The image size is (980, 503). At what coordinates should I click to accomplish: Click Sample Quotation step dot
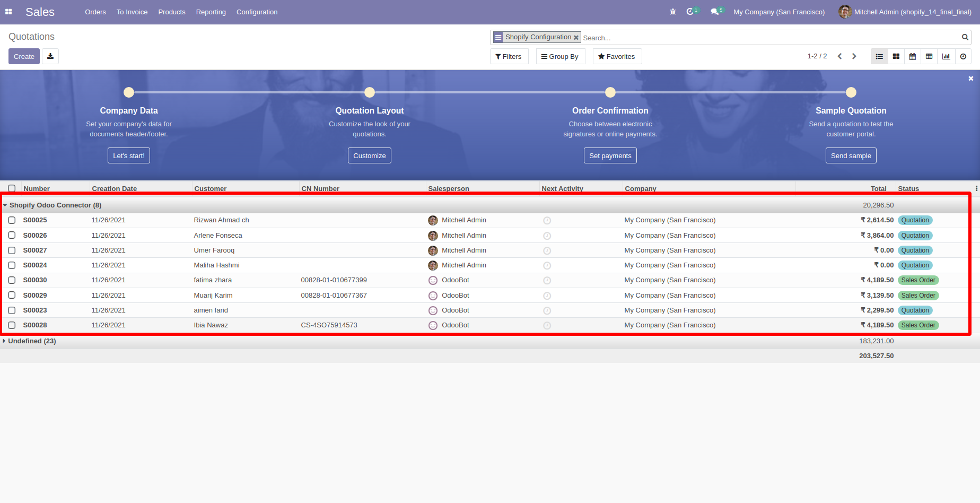pyautogui.click(x=851, y=92)
